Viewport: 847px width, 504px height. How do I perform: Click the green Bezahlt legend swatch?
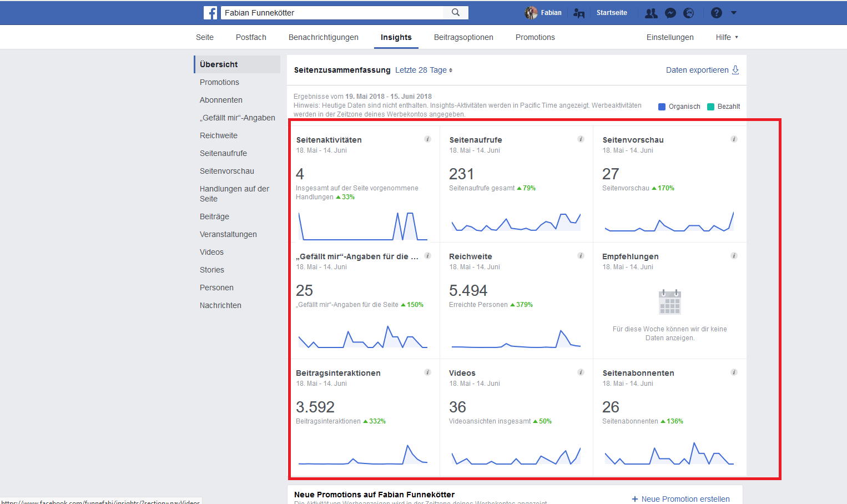click(710, 107)
